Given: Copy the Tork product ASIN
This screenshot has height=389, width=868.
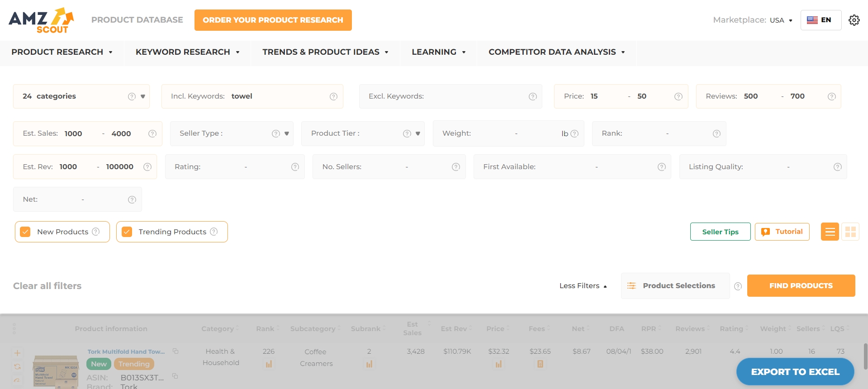Looking at the screenshot, I should point(175,376).
